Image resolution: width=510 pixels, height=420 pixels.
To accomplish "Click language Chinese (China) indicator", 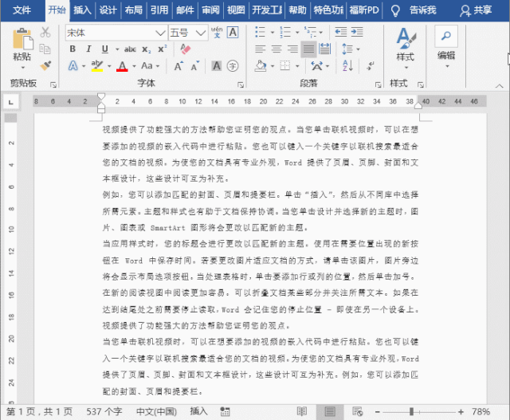I will [156, 412].
